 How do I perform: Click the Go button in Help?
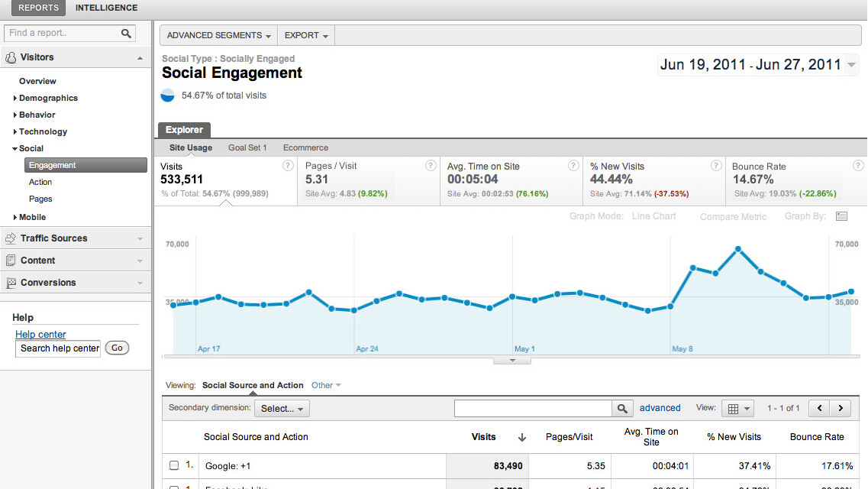pos(117,348)
